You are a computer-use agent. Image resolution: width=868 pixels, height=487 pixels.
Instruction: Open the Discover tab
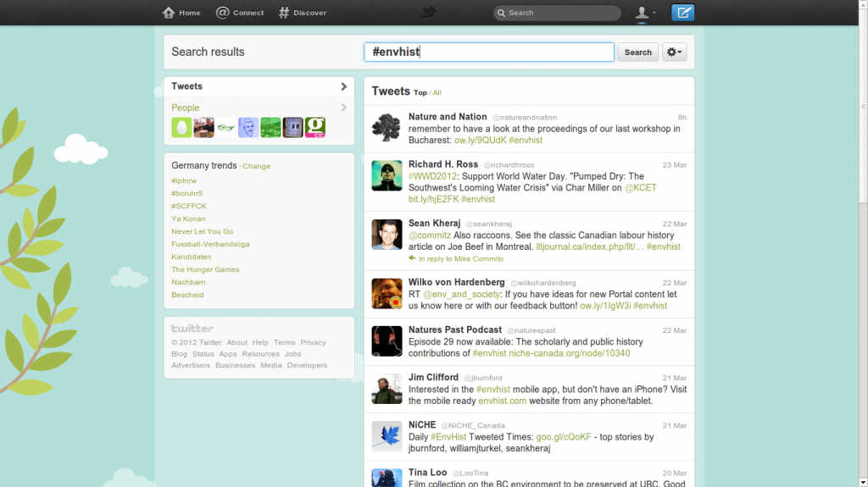[303, 12]
